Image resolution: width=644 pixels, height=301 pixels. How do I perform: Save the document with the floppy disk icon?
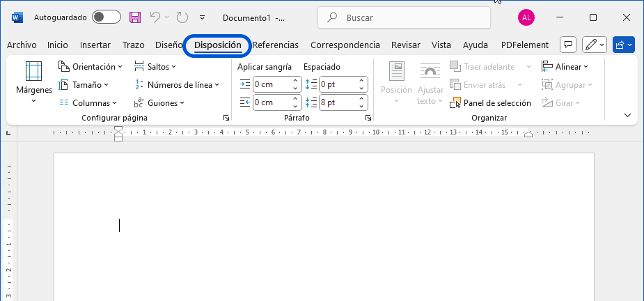tap(135, 17)
